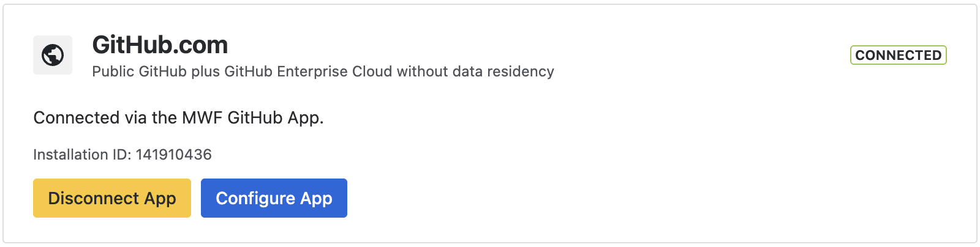980x247 pixels.
Task: Click the 'Installation ID:' label
Action: (83, 155)
